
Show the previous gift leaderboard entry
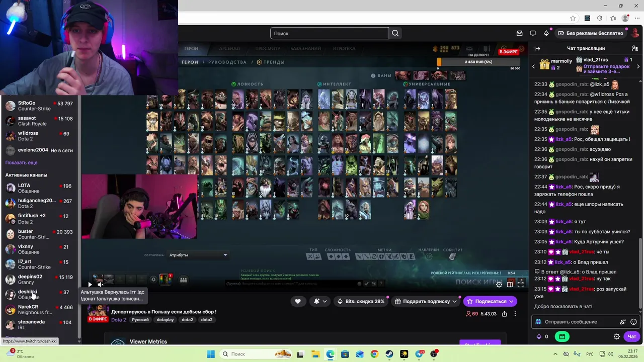(x=534, y=66)
